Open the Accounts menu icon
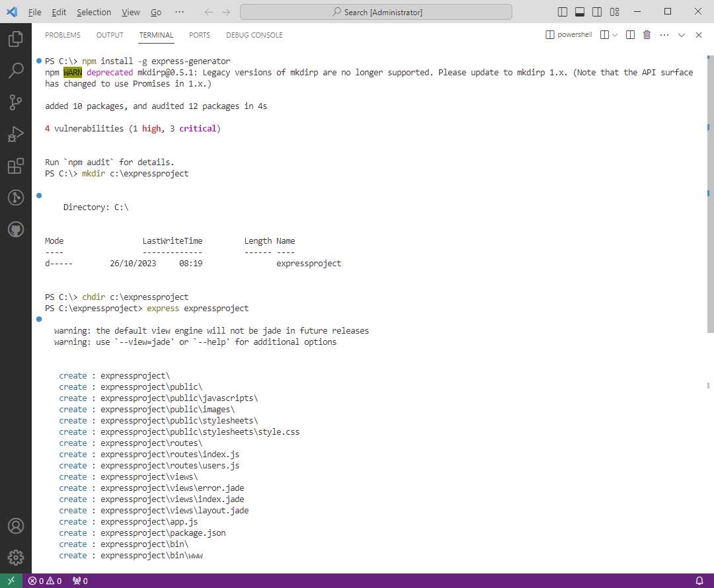This screenshot has height=588, width=714. tap(15, 526)
